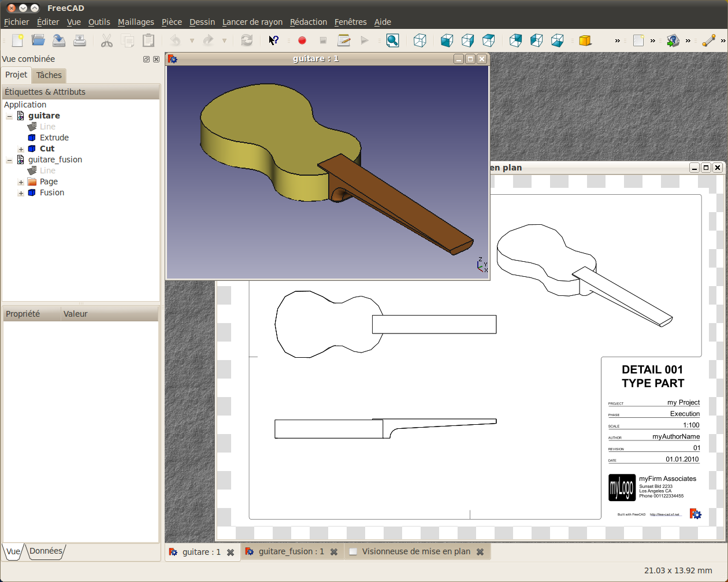Select the greyed Line under guitare

click(x=47, y=127)
